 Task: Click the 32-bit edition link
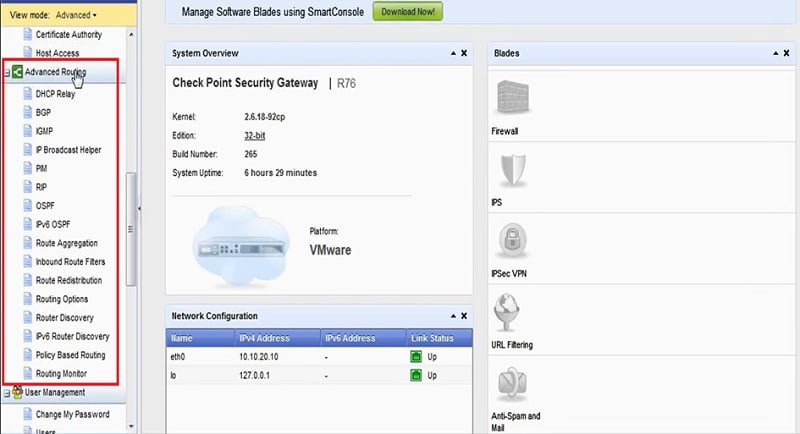[255, 136]
